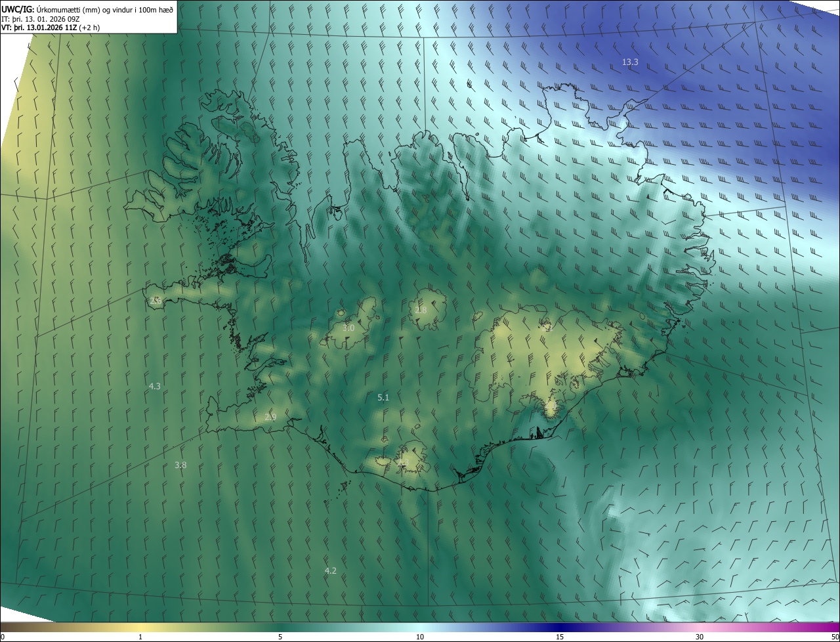The height and width of the screenshot is (642, 840).
Task: Click the 50 tick label on the color scale
Action: pyautogui.click(x=835, y=637)
